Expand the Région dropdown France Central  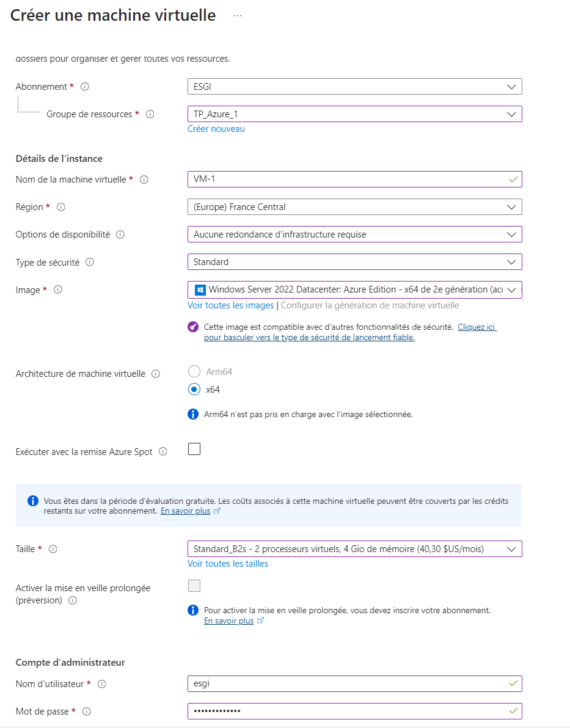click(x=354, y=207)
